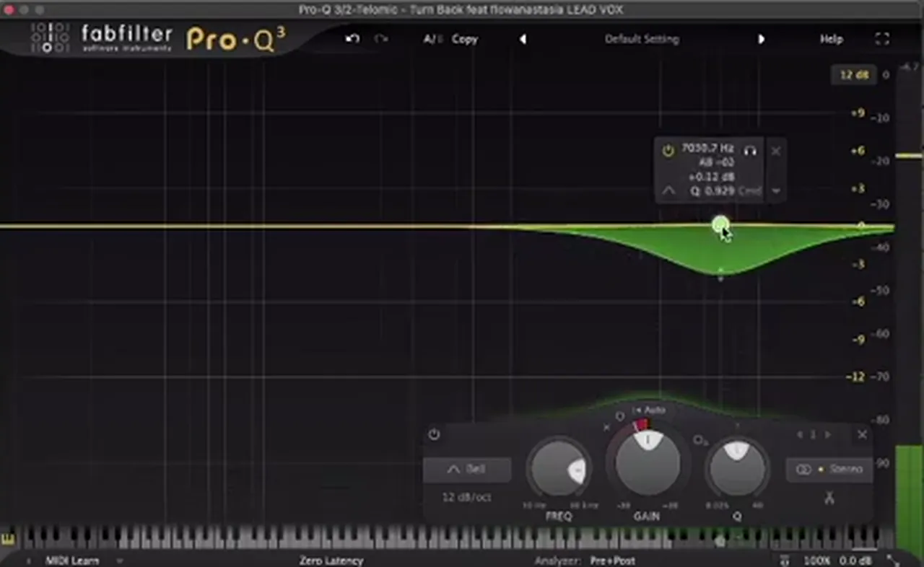Select the previous band with the left arrow
Image resolution: width=924 pixels, height=567 pixels.
799,434
